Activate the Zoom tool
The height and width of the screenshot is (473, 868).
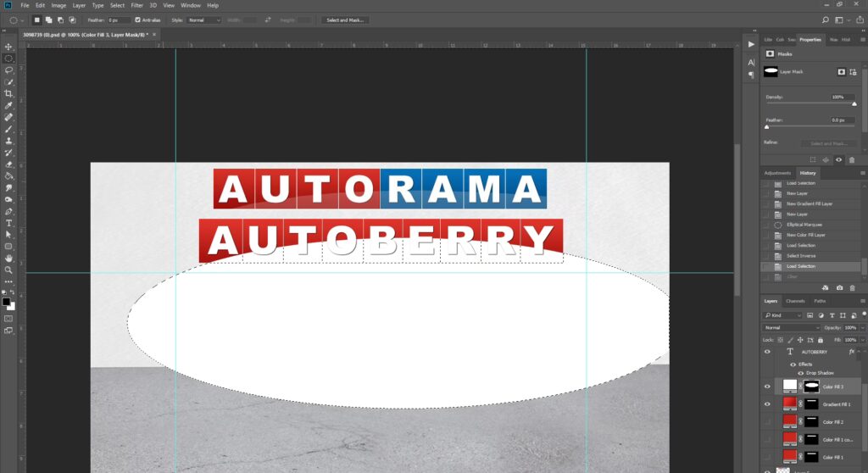[8, 270]
